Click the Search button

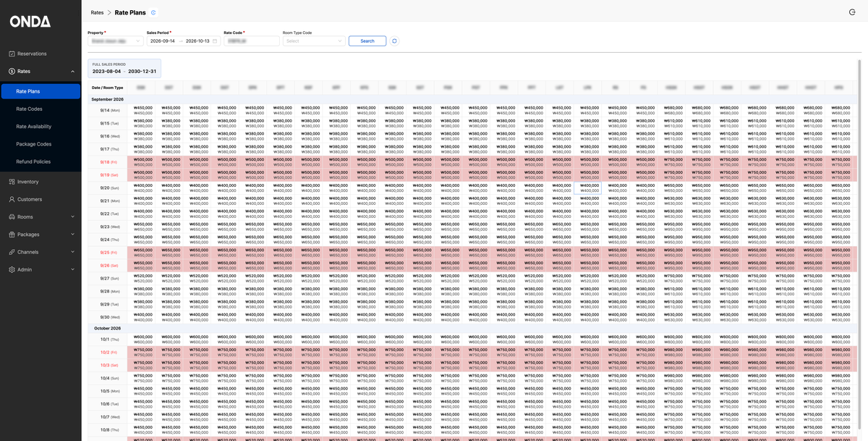367,41
